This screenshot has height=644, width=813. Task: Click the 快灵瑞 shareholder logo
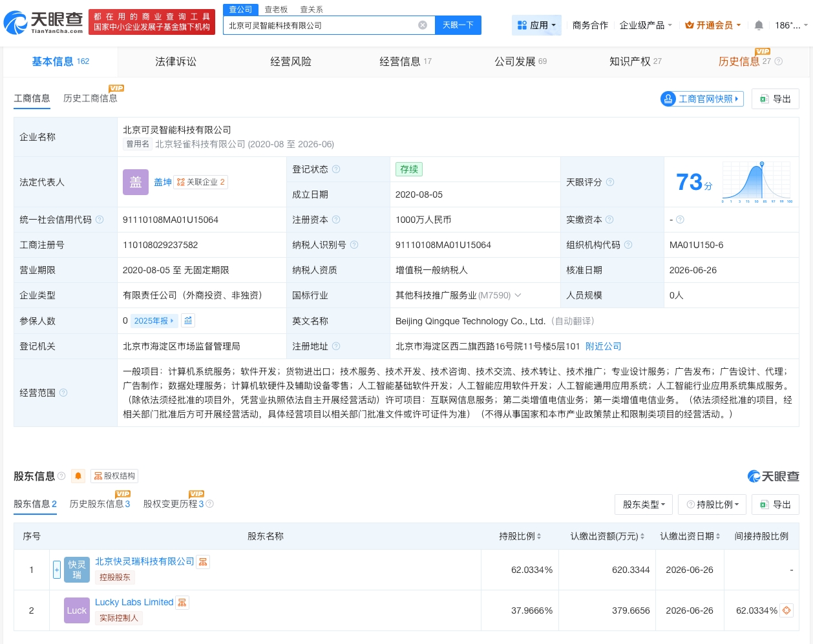pos(77,570)
